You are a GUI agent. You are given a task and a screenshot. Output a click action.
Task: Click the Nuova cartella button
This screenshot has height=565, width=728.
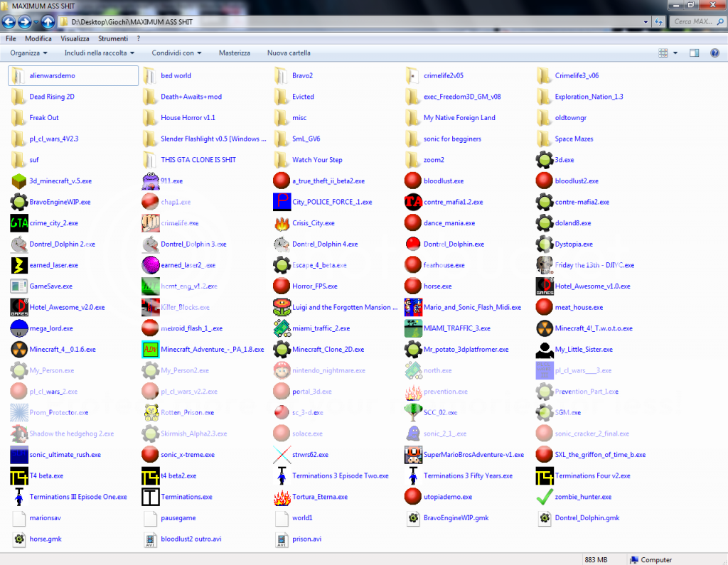pos(289,53)
